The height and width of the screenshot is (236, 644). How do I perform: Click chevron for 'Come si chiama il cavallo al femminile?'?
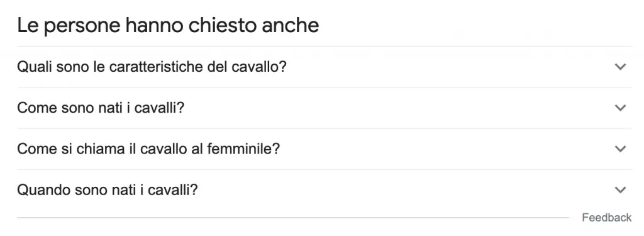point(620,149)
